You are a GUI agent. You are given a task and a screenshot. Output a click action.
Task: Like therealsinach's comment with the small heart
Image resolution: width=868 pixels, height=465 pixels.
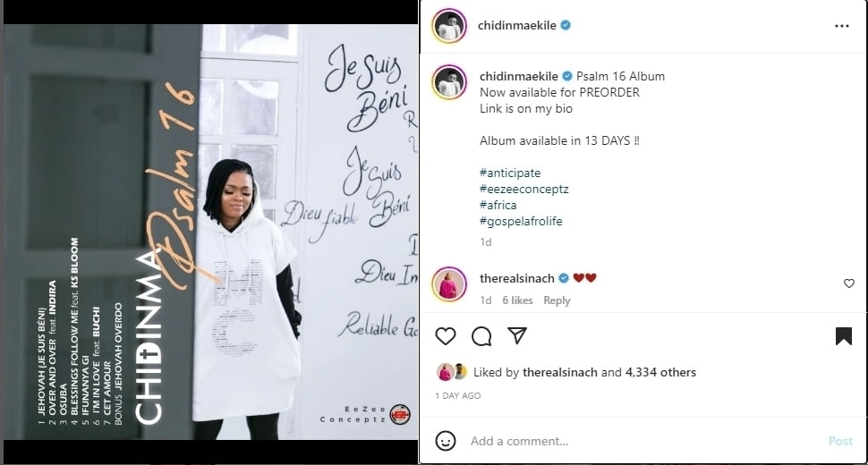pos(848,283)
